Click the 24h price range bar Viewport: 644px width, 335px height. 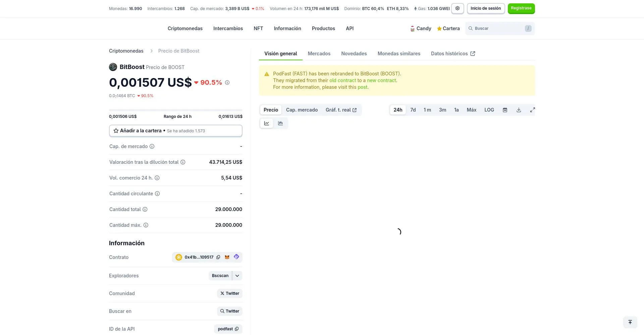click(x=176, y=110)
